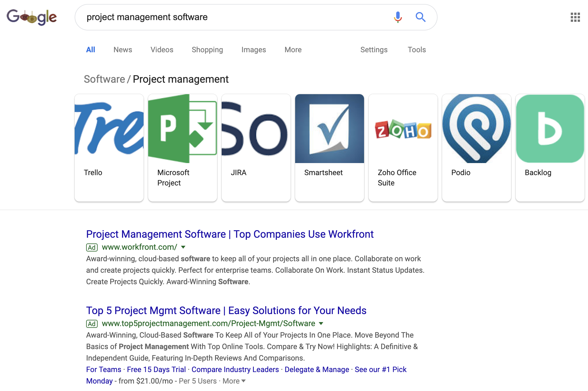Image resolution: width=588 pixels, height=391 pixels.
Task: Expand the More pricing options dropdown
Action: click(x=234, y=381)
